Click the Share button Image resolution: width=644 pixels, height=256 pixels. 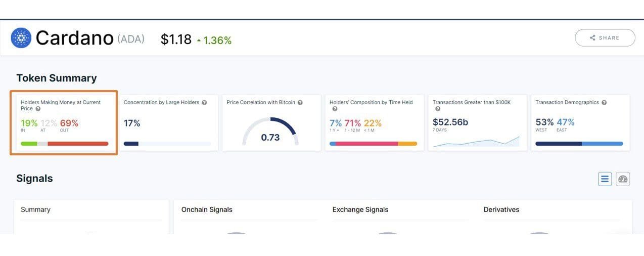point(605,38)
